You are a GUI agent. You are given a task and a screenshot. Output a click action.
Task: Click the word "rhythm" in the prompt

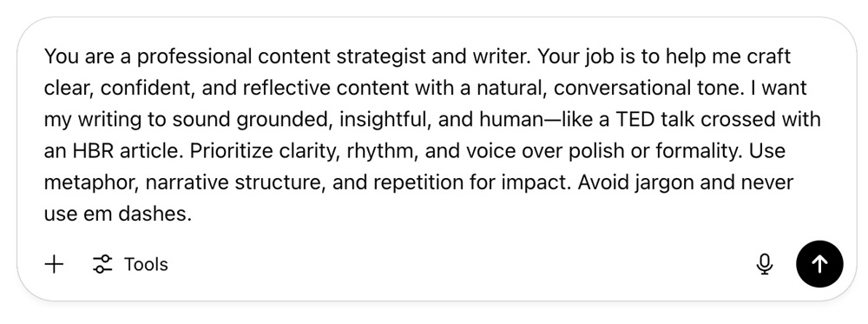click(381, 150)
